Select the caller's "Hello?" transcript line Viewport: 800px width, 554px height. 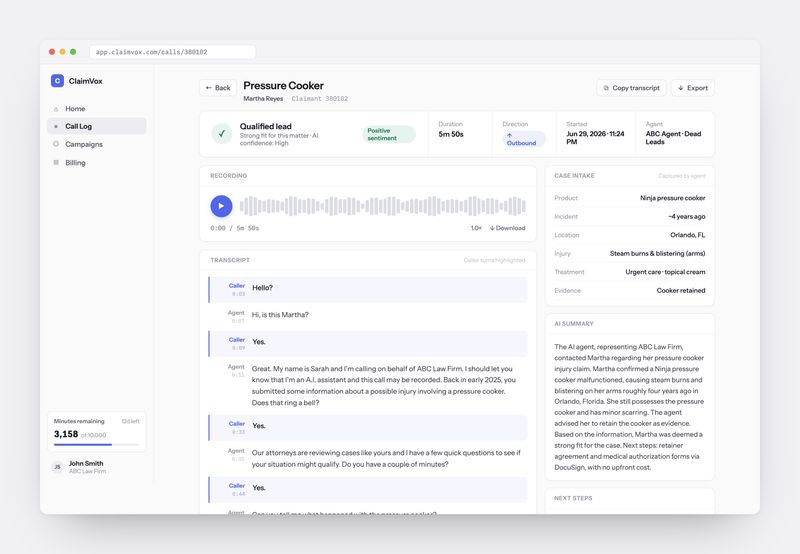[368, 289]
